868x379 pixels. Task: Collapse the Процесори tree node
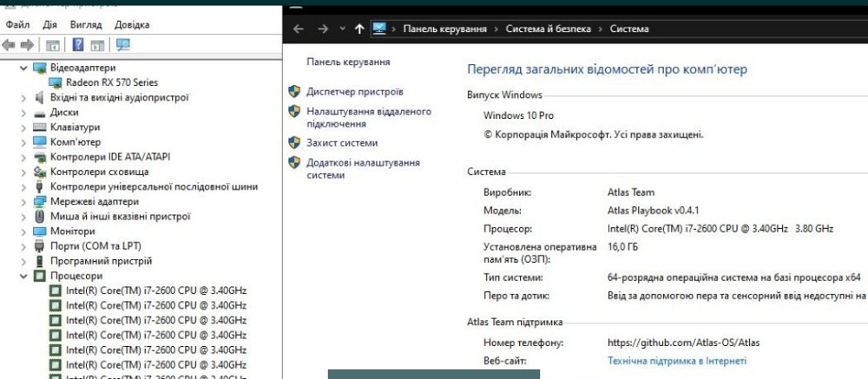pyautogui.click(x=23, y=276)
